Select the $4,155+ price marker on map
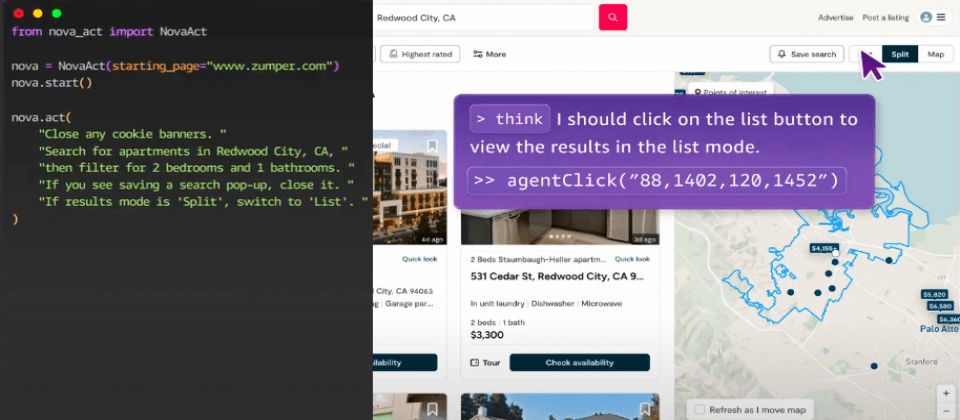The width and height of the screenshot is (960, 420). (x=823, y=248)
